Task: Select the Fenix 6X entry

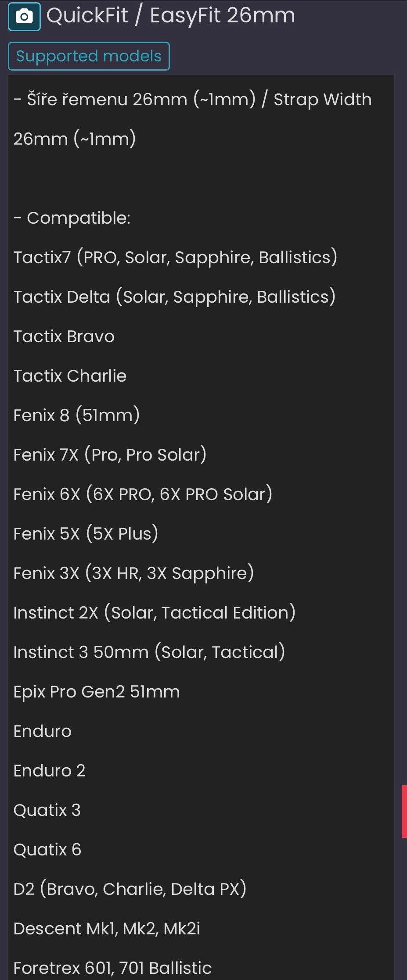Action: click(x=143, y=494)
